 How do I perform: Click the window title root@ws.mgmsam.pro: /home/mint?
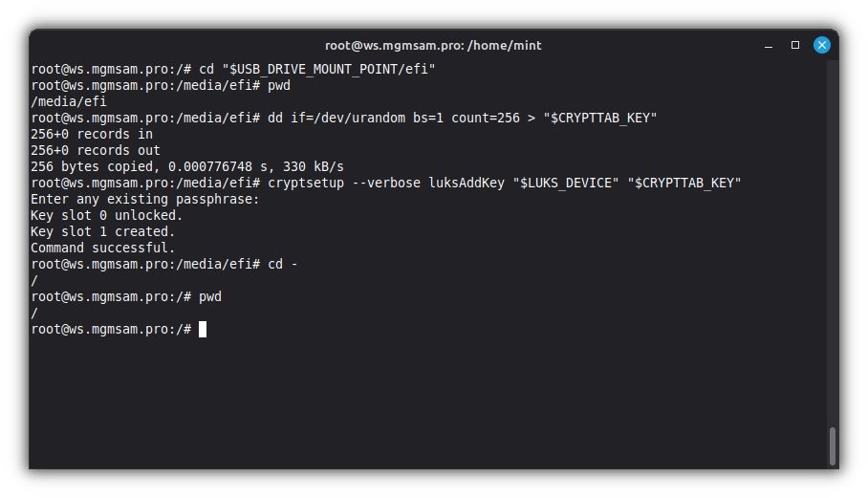433,45
